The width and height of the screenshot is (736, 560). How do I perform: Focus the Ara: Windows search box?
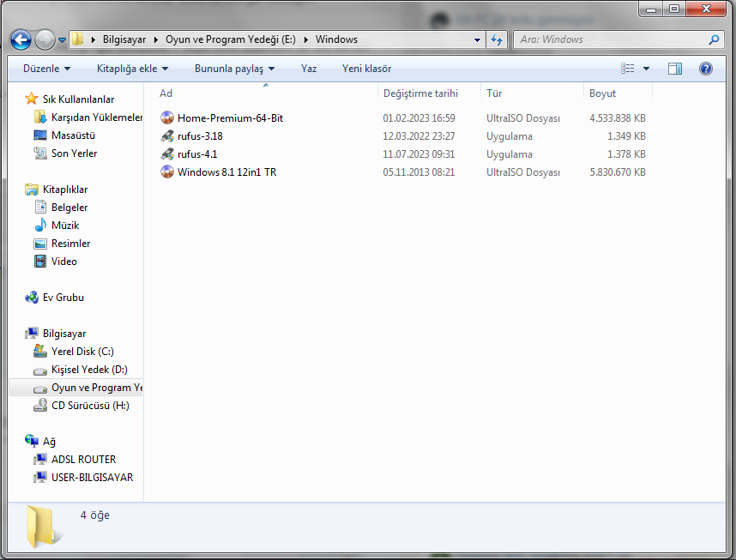[x=610, y=39]
